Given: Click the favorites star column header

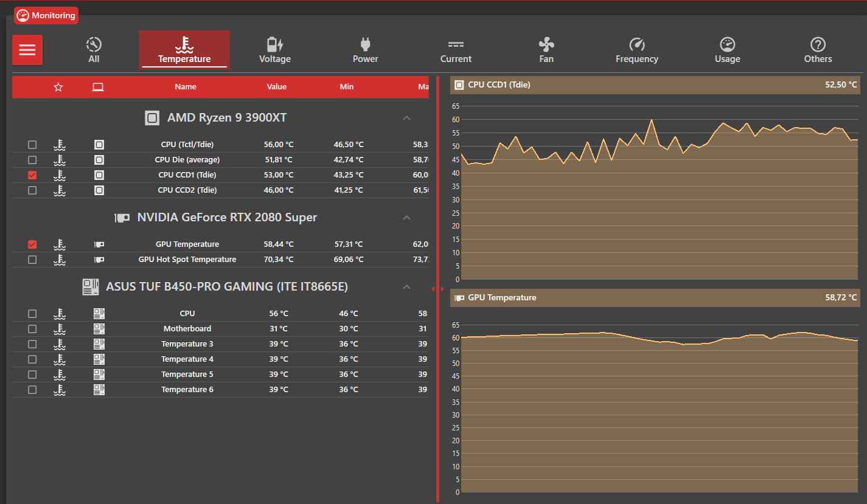Looking at the screenshot, I should 58,87.
